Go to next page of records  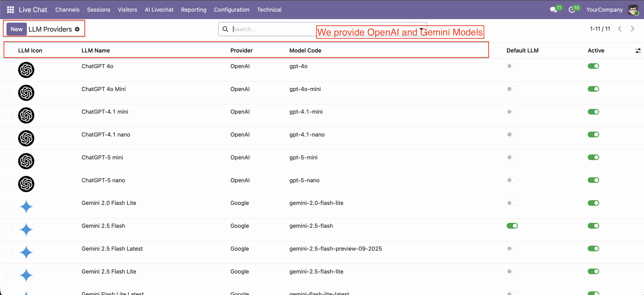click(633, 29)
